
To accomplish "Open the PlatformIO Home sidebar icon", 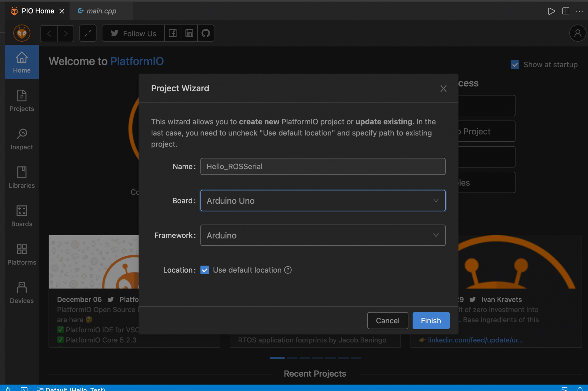I will tap(22, 62).
